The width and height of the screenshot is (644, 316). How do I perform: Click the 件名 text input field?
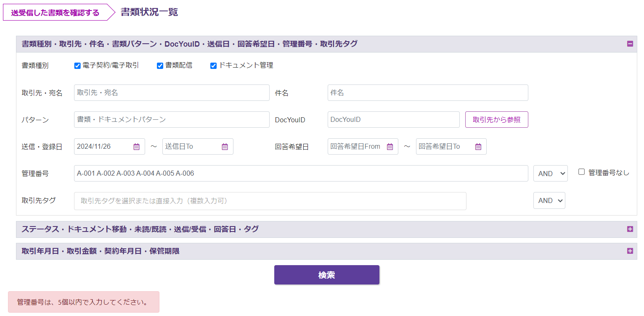(427, 93)
